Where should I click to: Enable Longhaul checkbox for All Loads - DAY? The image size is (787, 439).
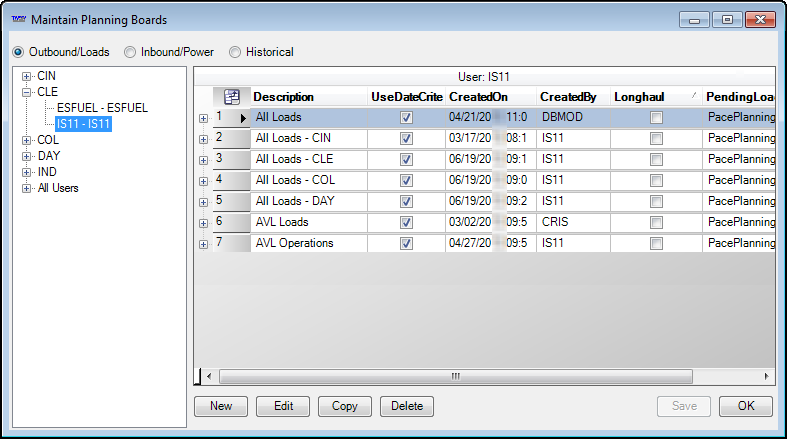coord(656,202)
